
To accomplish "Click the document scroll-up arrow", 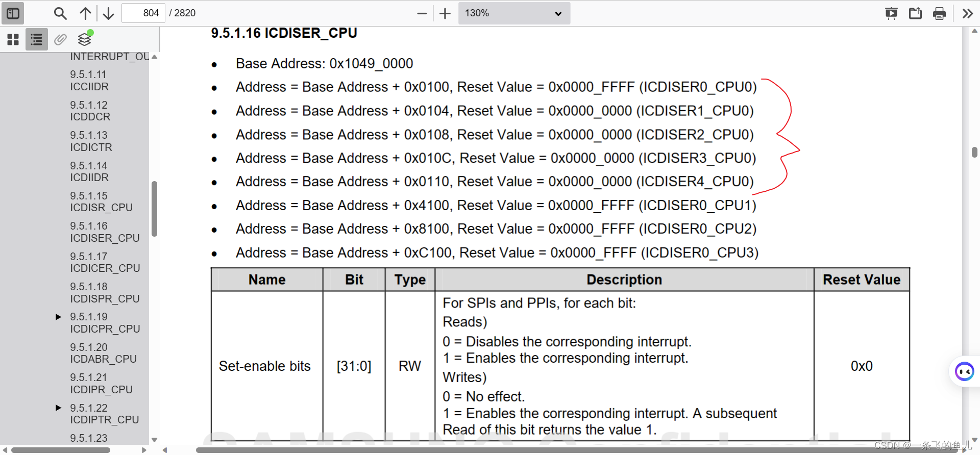I will (974, 31).
